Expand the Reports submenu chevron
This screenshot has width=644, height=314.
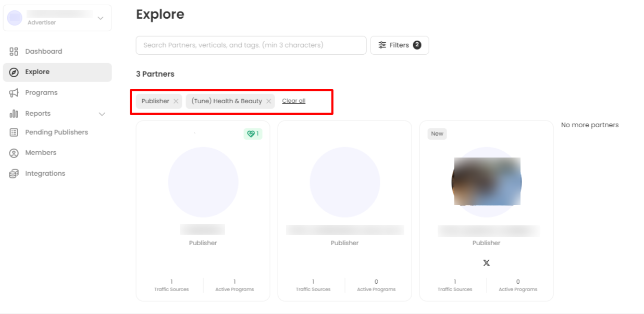coord(102,114)
